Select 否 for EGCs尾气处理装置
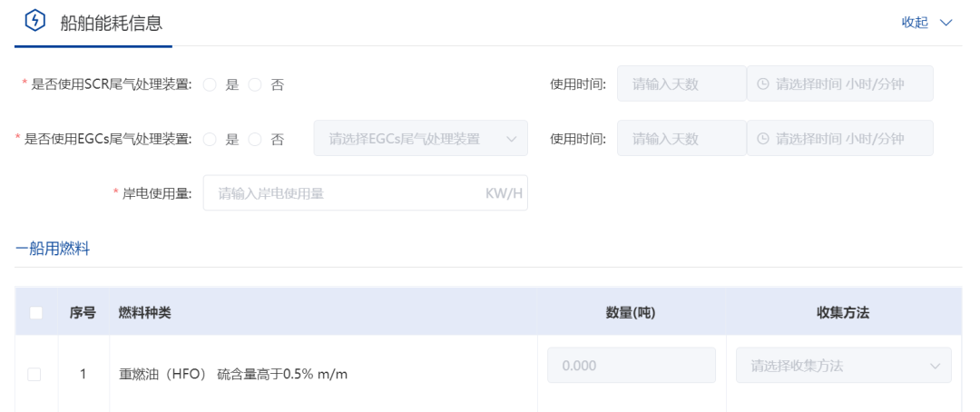Viewport: 980px width, 412px height. pos(254,140)
